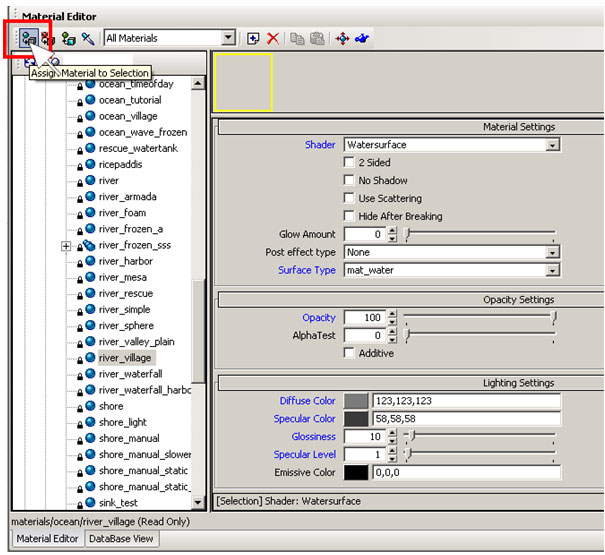Open Surface Type dropdown showing mat_water
This screenshot has width=605, height=555.
tap(553, 270)
